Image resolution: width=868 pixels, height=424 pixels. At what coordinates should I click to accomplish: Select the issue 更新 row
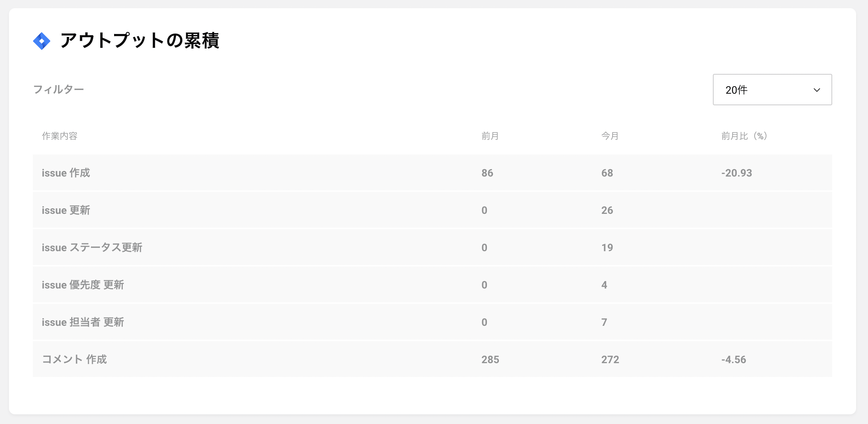coord(432,210)
